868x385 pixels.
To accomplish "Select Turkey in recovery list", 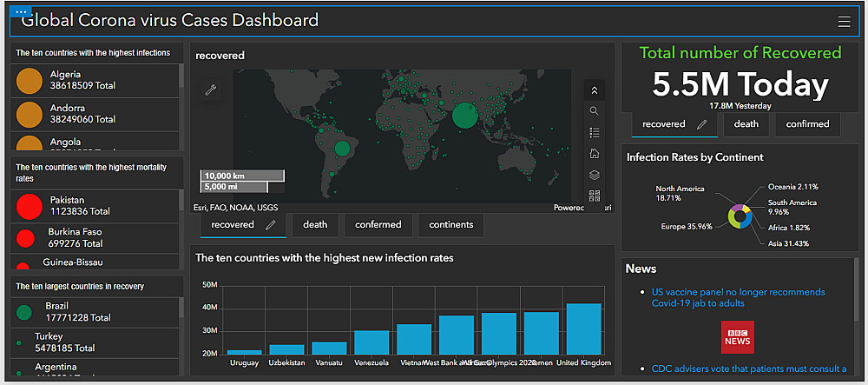I will point(94,342).
